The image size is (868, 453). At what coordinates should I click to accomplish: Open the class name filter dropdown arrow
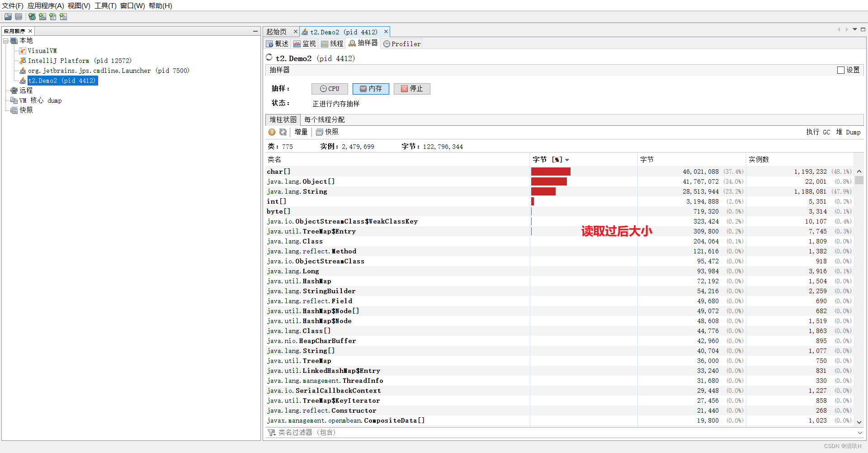click(860, 433)
